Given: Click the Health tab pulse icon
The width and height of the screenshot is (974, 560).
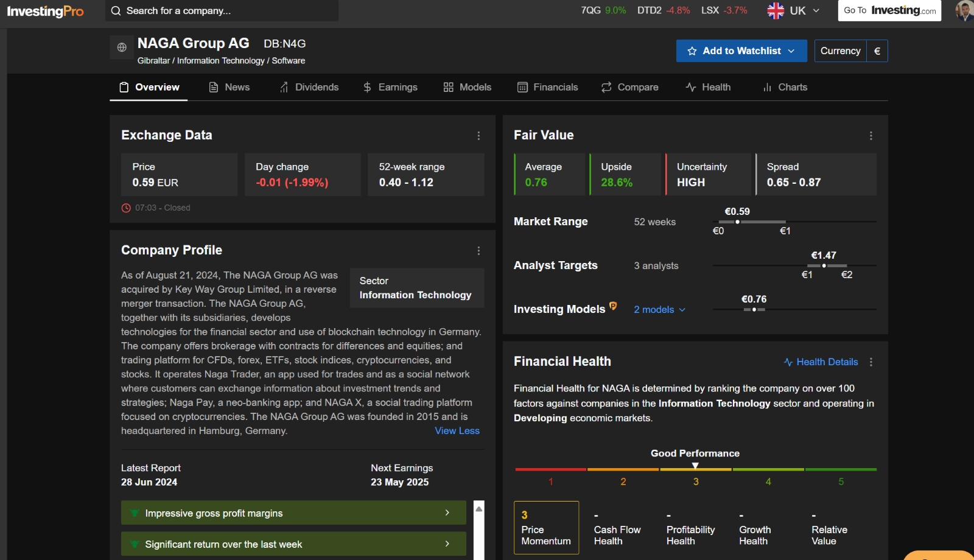Looking at the screenshot, I should pyautogui.click(x=691, y=88).
